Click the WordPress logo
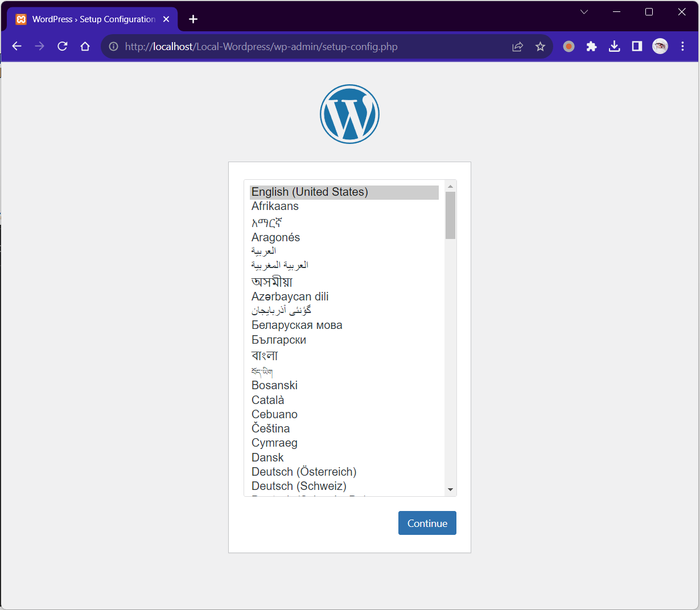The image size is (700, 610). tap(349, 114)
